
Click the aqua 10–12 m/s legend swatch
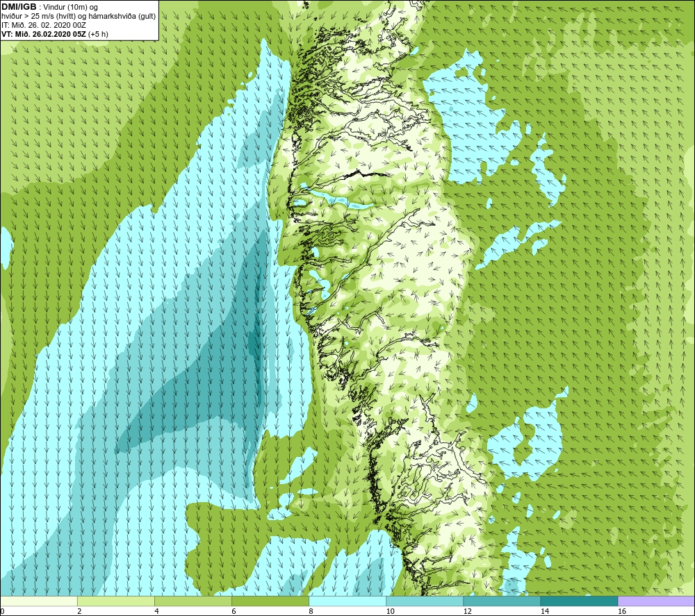coord(425,601)
